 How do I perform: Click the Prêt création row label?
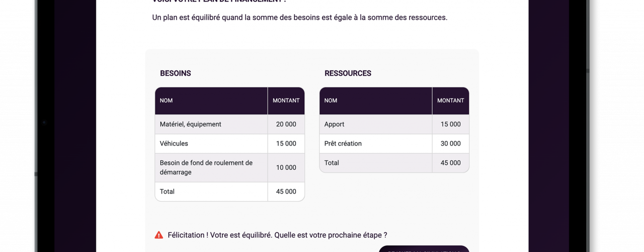pos(343,144)
